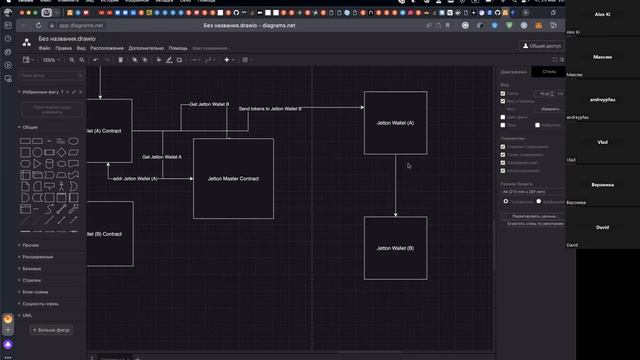
Task: Select the diamond shape in shapes palette
Action: [x=61, y=152]
